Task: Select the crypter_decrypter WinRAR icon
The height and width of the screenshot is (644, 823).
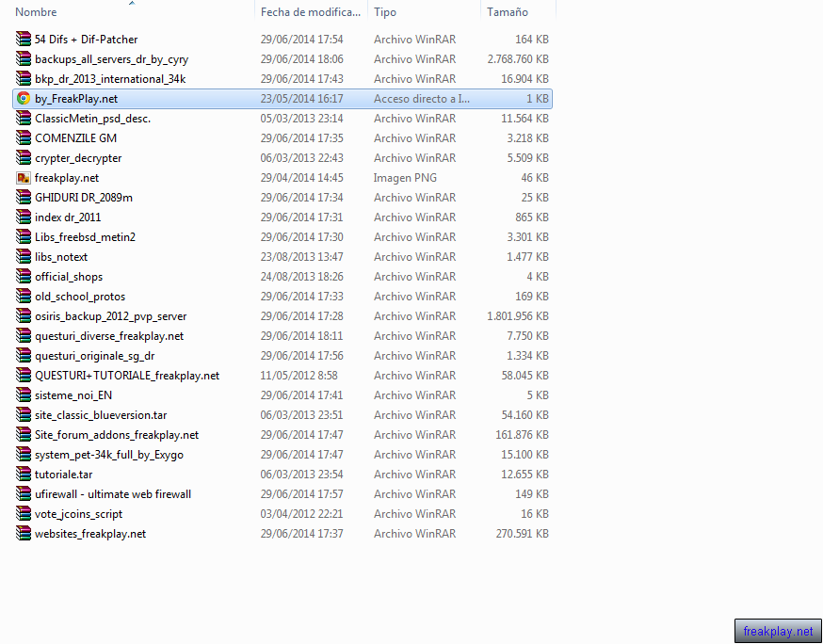Action: pyautogui.click(x=24, y=158)
